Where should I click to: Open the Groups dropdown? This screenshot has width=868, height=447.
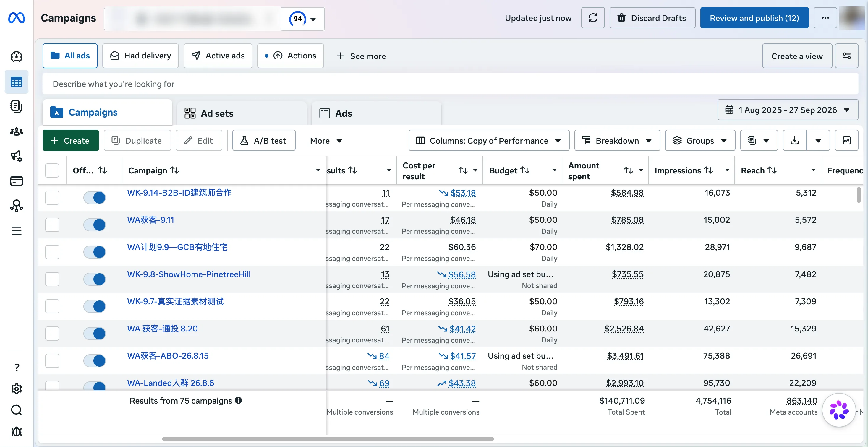coord(700,140)
